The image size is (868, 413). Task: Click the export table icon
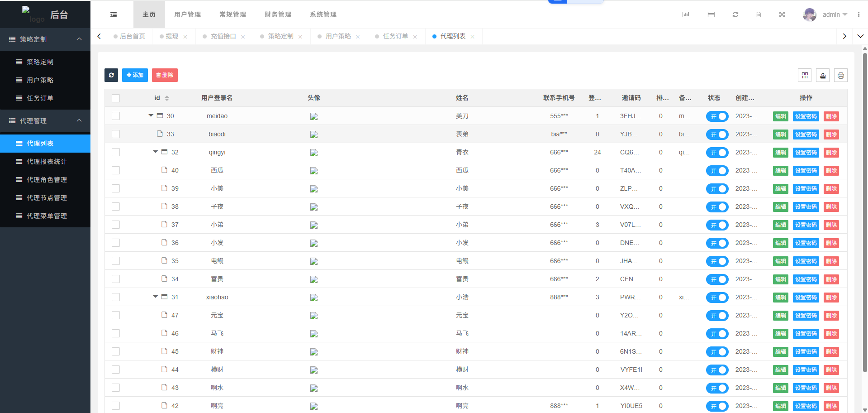(823, 76)
